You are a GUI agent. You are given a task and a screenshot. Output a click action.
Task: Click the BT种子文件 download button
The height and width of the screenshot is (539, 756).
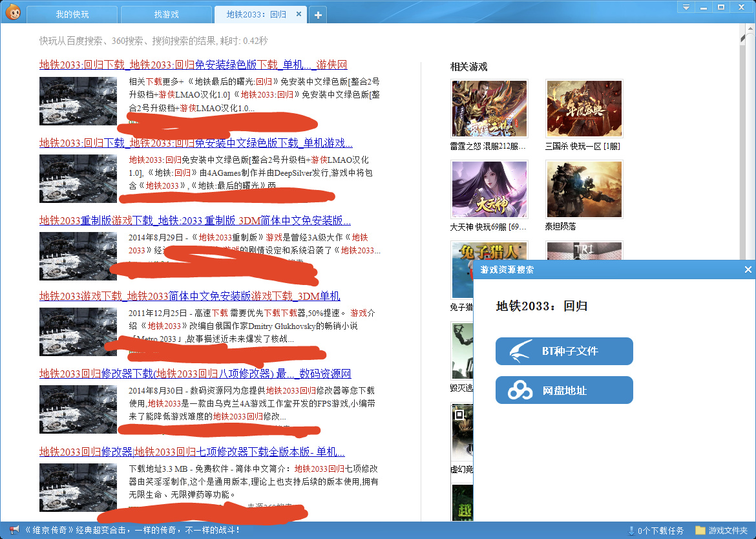[x=564, y=351]
